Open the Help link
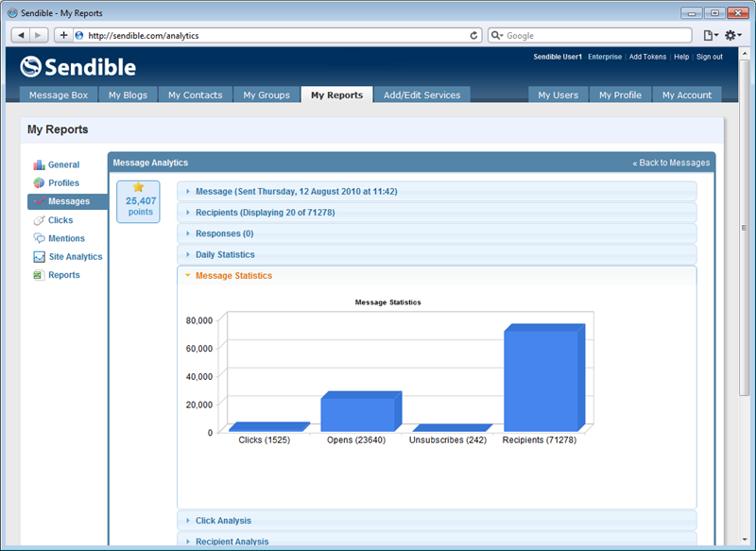This screenshot has width=756, height=551. (681, 57)
